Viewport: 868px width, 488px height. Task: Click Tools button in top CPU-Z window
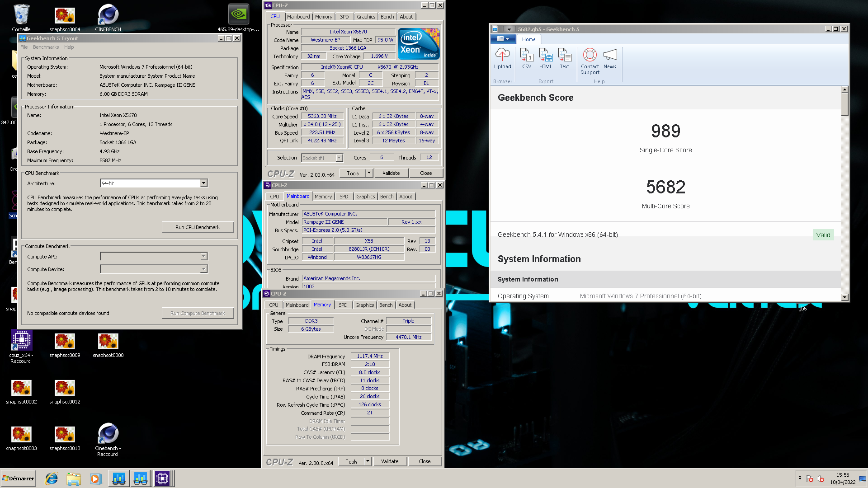[353, 173]
